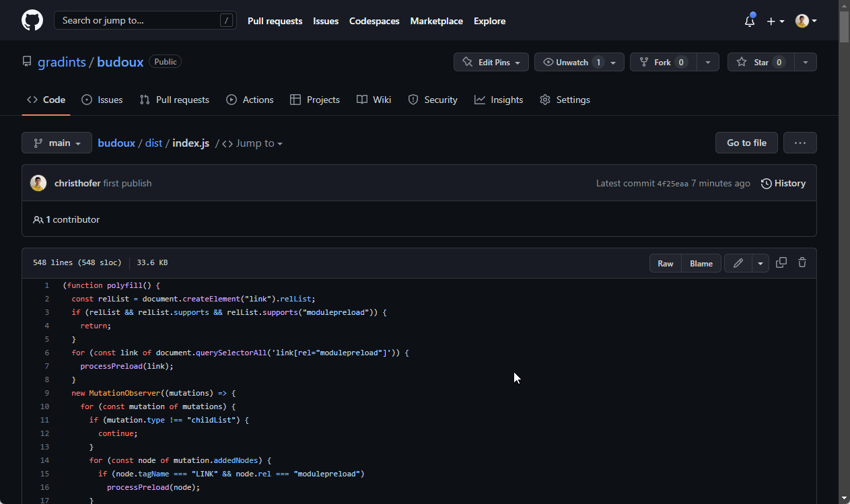Copy raw file contents icon
This screenshot has height=504, width=850.
[x=781, y=263]
